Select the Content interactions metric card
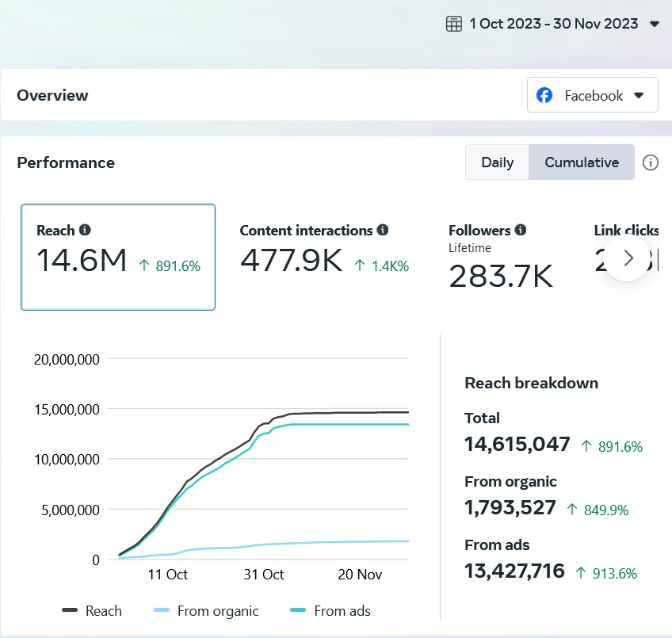Viewport: 672px width, 638px height. pos(324,257)
